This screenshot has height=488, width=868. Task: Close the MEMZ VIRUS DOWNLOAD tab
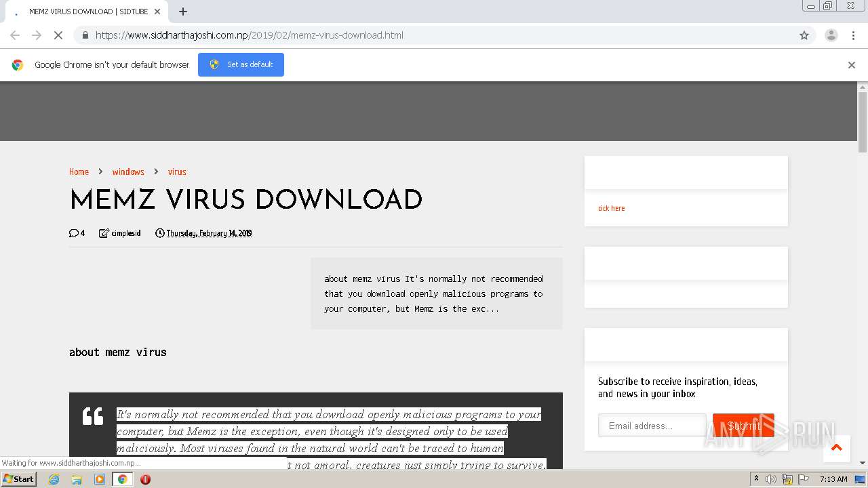pyautogui.click(x=158, y=12)
